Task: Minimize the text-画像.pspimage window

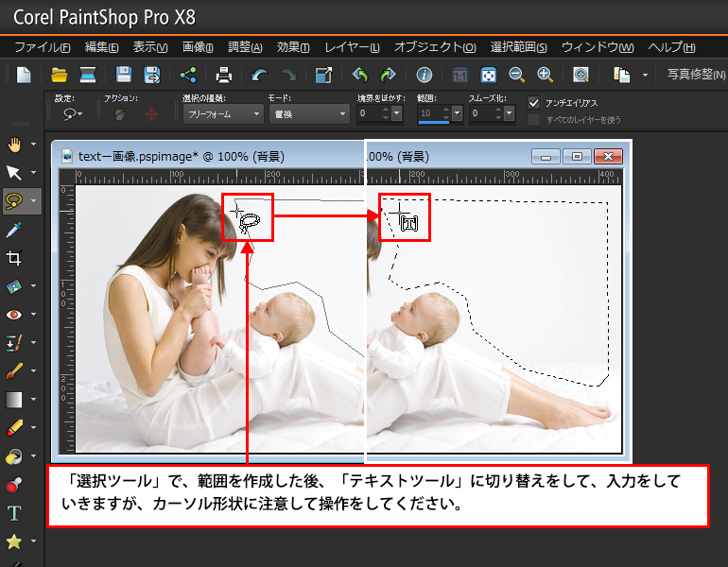Action: click(x=546, y=157)
